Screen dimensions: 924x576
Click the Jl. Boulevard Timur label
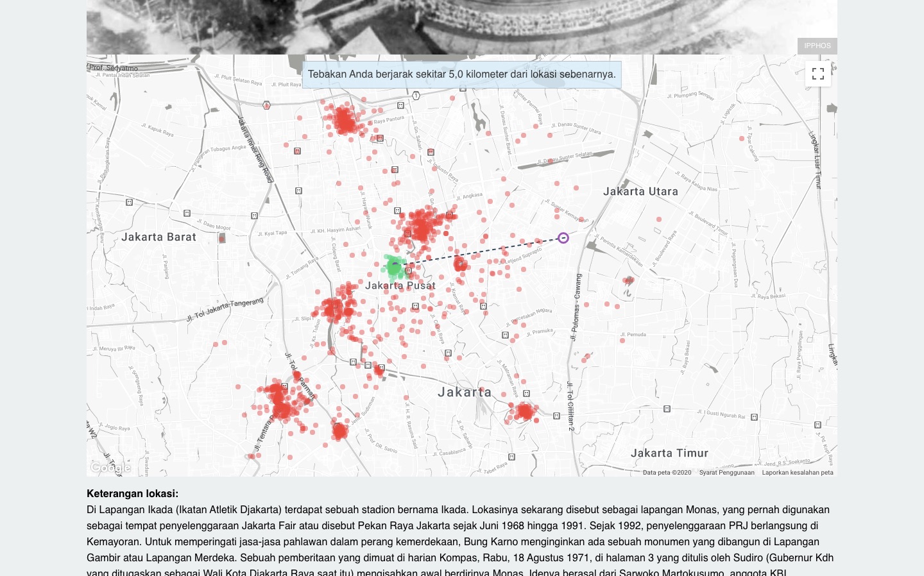(708, 223)
